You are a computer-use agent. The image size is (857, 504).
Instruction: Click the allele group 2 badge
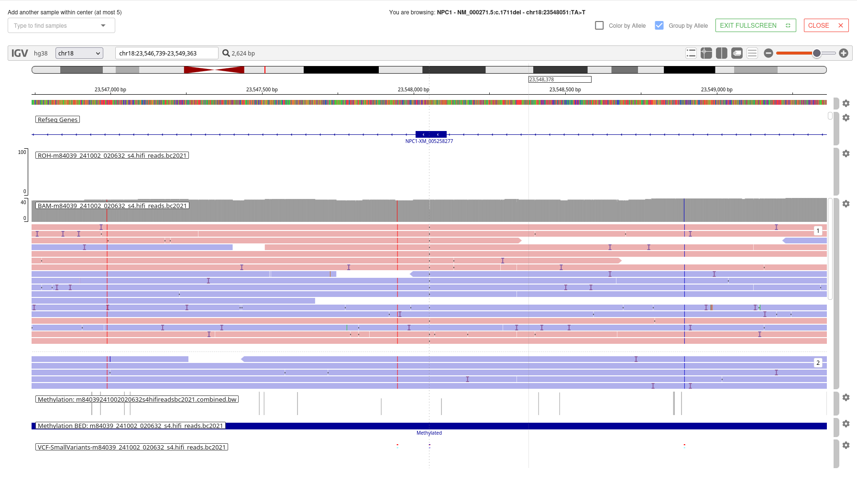tap(818, 363)
